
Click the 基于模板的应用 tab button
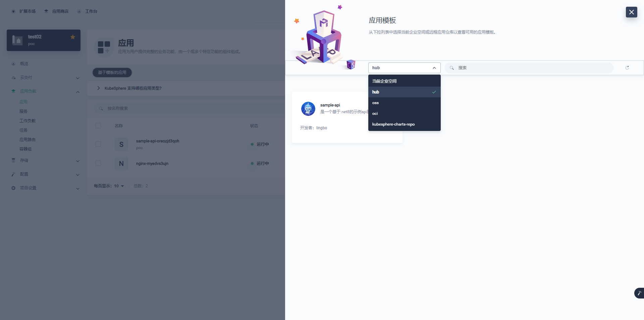click(112, 73)
